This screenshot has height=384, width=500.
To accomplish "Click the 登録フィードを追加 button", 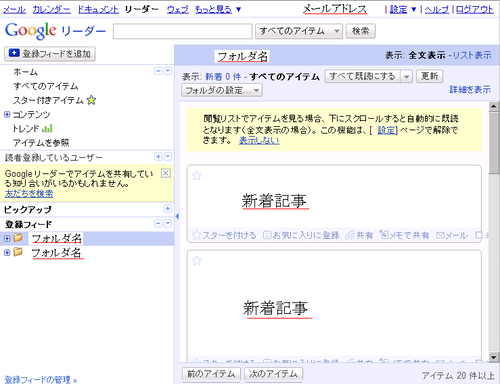I will pos(50,54).
